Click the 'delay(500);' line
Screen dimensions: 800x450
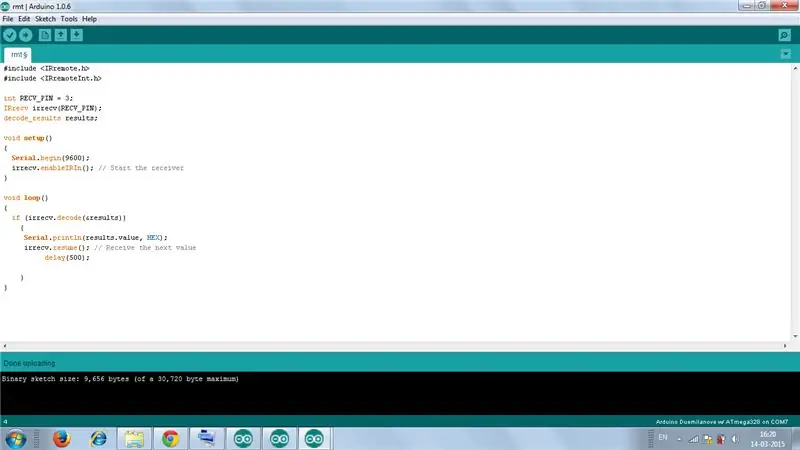point(67,258)
